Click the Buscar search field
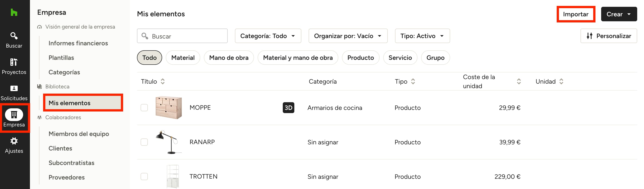 click(x=185, y=36)
